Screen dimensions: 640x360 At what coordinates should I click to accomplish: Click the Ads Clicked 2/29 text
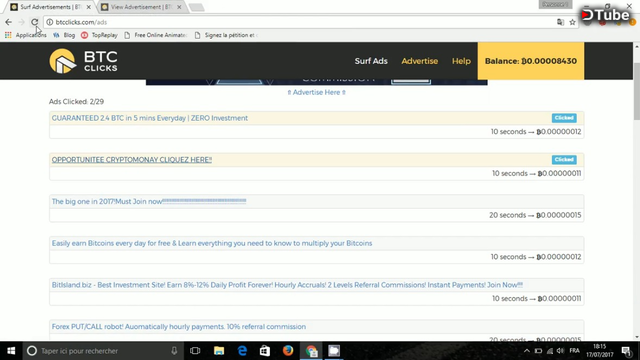(x=76, y=102)
